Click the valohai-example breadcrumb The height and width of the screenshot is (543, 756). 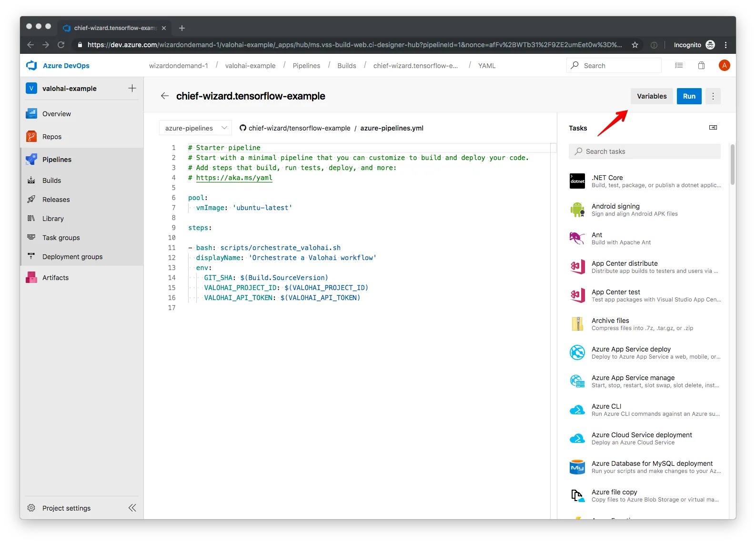(x=250, y=66)
